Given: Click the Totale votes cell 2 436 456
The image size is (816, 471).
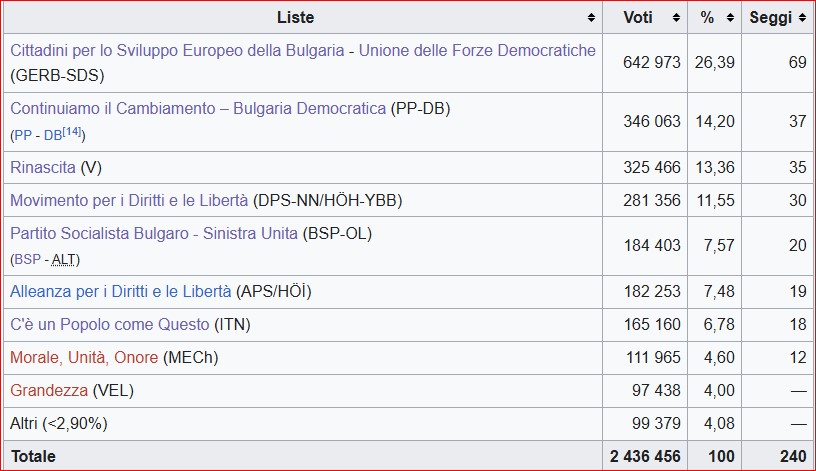Looking at the screenshot, I should (x=645, y=456).
